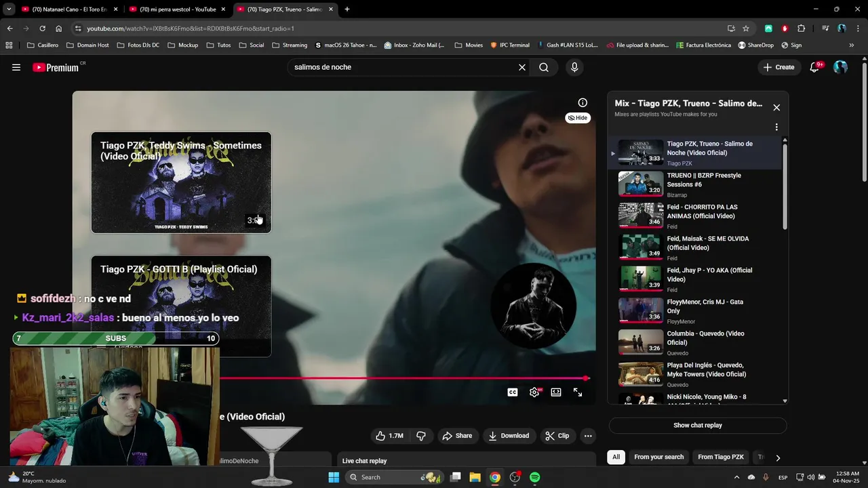Show hidden system tray icons
This screenshot has height=488, width=868.
737,477
